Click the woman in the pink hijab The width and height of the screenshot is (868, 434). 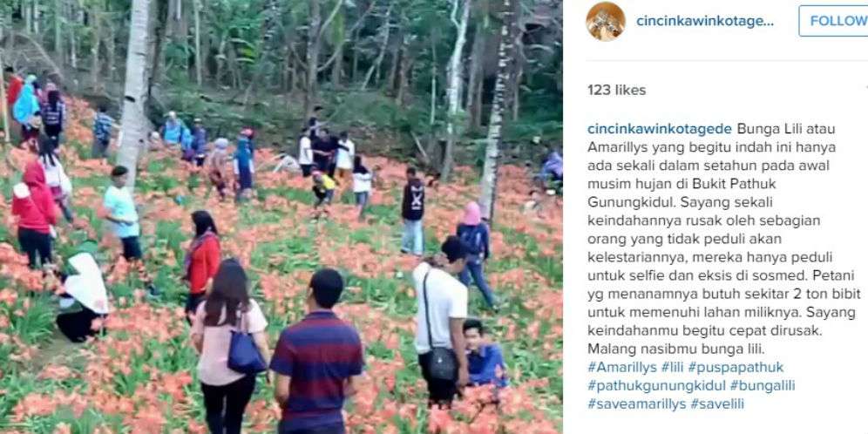(474, 254)
